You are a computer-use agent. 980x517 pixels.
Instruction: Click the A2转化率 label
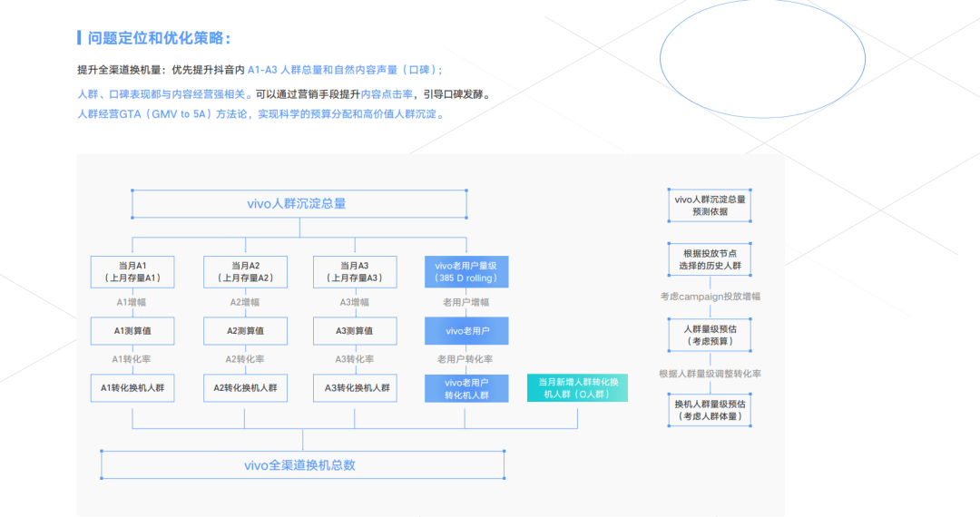point(244,359)
